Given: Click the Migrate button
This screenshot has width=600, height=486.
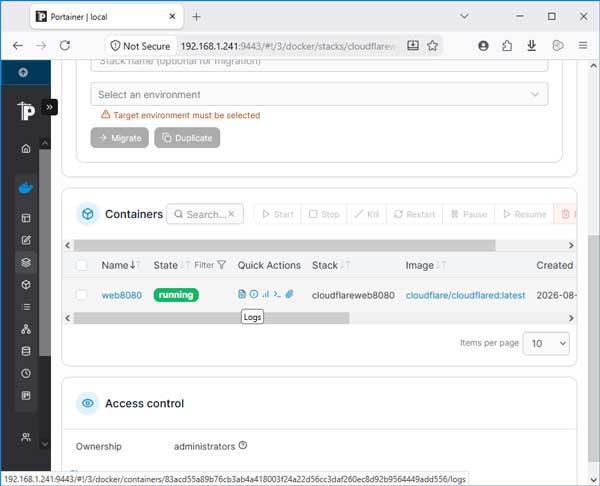Looking at the screenshot, I should click(120, 138).
